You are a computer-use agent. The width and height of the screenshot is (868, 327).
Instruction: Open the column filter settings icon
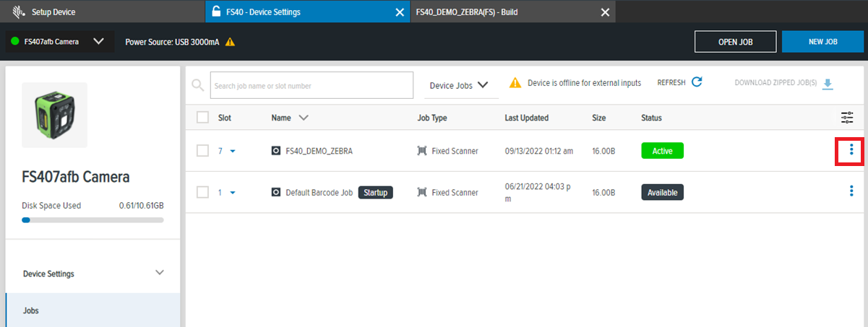tap(847, 118)
